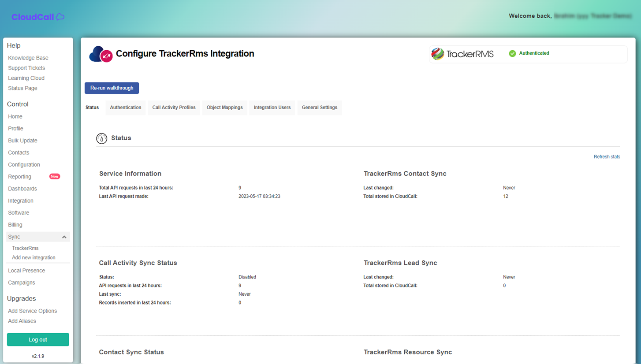This screenshot has width=641, height=364.
Task: Click Re-run walkthrough button
Action: [112, 88]
